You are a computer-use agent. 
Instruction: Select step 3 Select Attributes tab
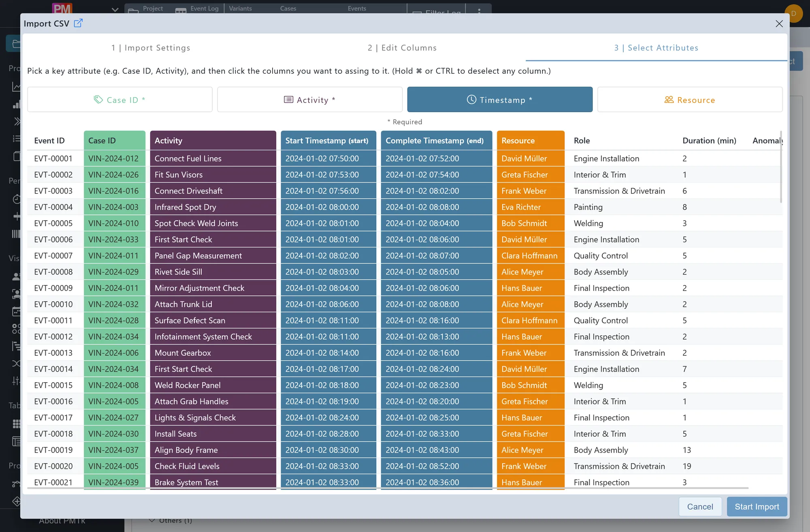point(656,48)
